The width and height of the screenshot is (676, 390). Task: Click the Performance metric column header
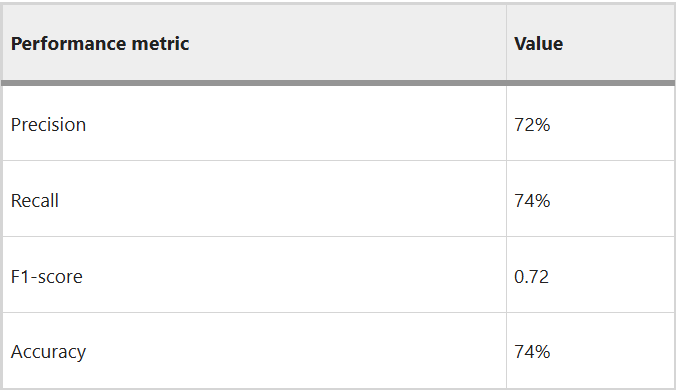click(254, 43)
